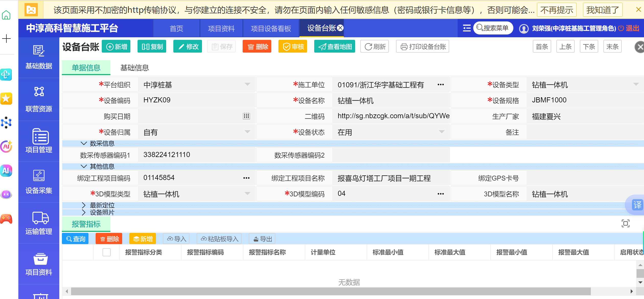The image size is (644, 299).
Task: Click the hamburger menu collapse icon
Action: coord(467,28)
